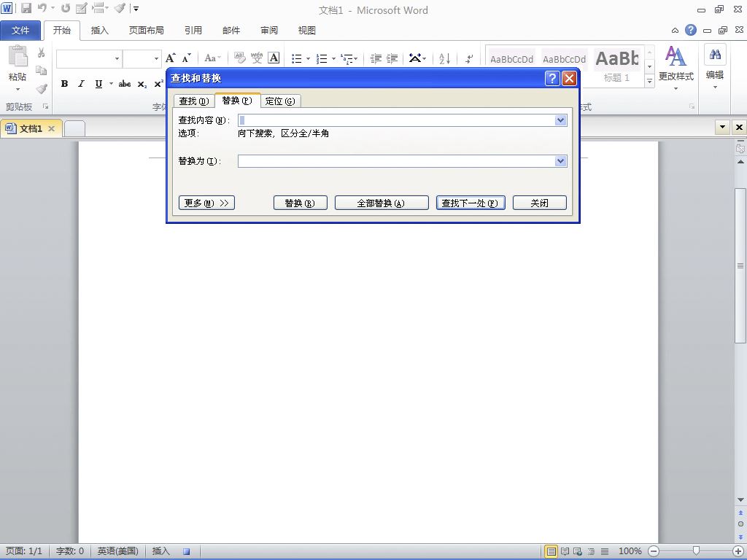Click the Character Border A icon

(x=274, y=58)
